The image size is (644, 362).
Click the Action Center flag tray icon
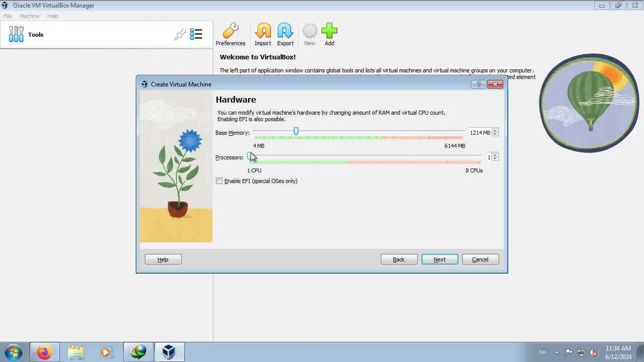point(569,352)
